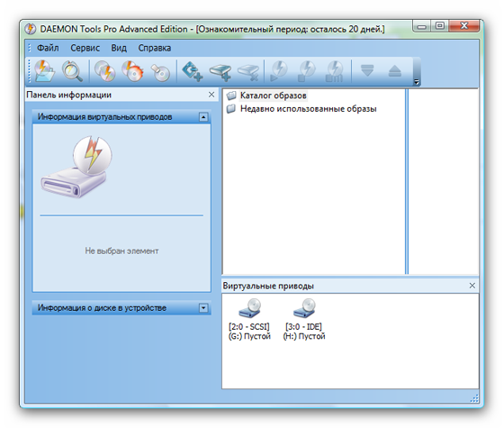Click folder icon beside Недавно использованные образы
This screenshot has width=504, height=428.
pyautogui.click(x=231, y=109)
